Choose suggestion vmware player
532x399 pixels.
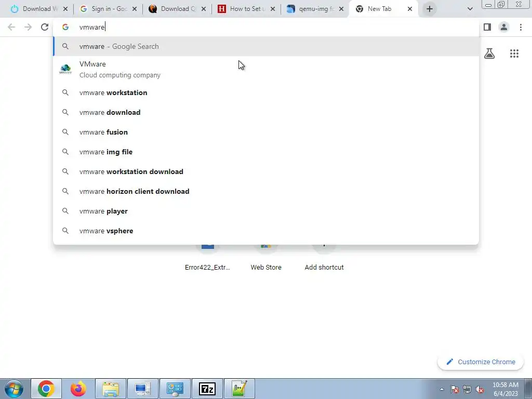(266, 211)
